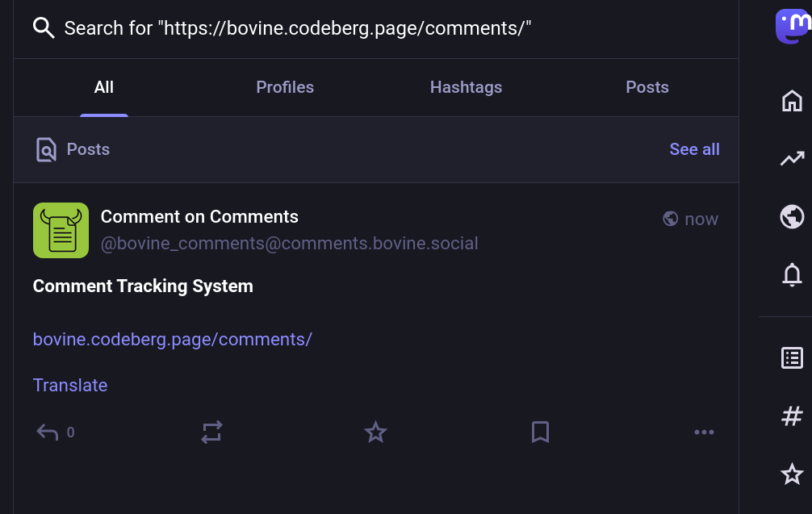This screenshot has width=812, height=514.
Task: Boost the Comment Tracking System post
Action: click(211, 433)
